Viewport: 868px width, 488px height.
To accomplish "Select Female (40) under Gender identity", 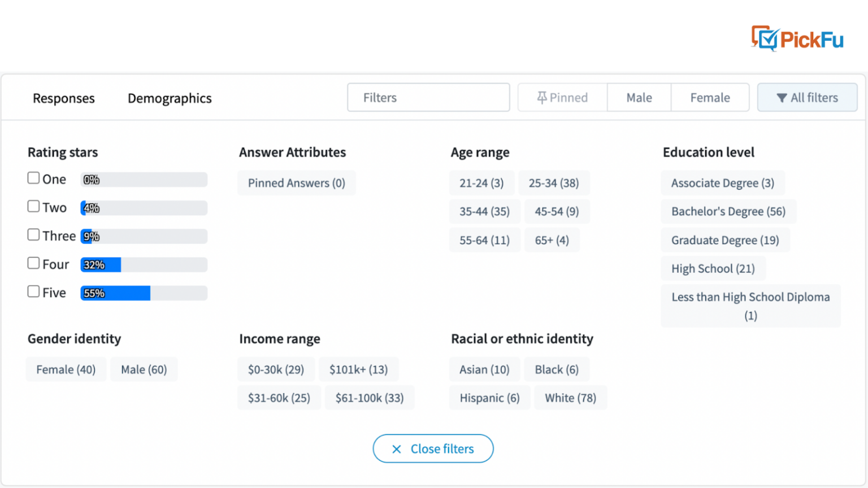I will 66,369.
